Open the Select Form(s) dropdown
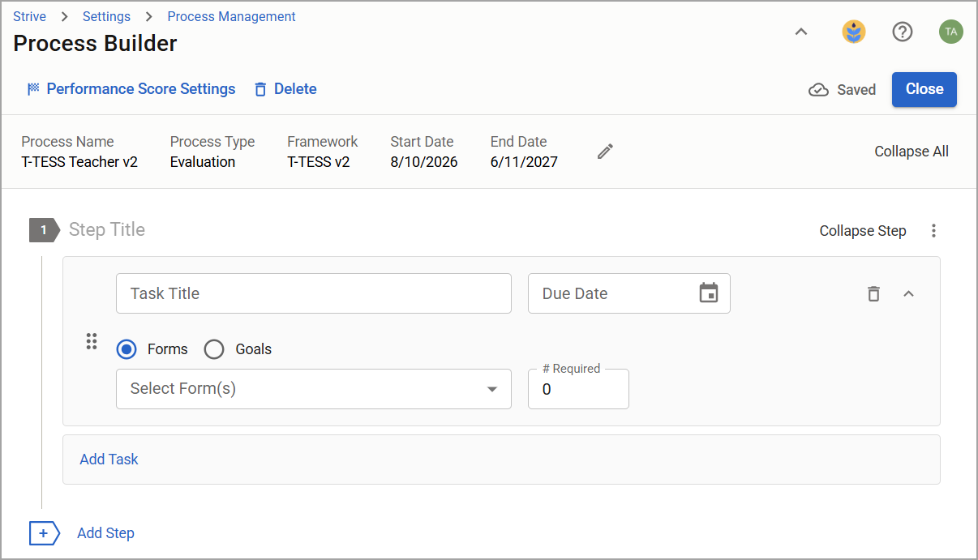This screenshot has height=560, width=978. coord(314,389)
